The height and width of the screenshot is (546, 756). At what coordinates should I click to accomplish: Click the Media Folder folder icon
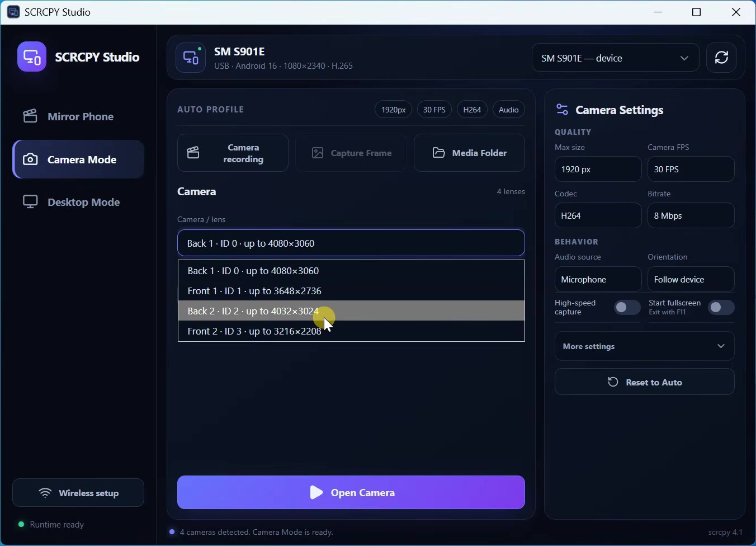[x=439, y=153]
